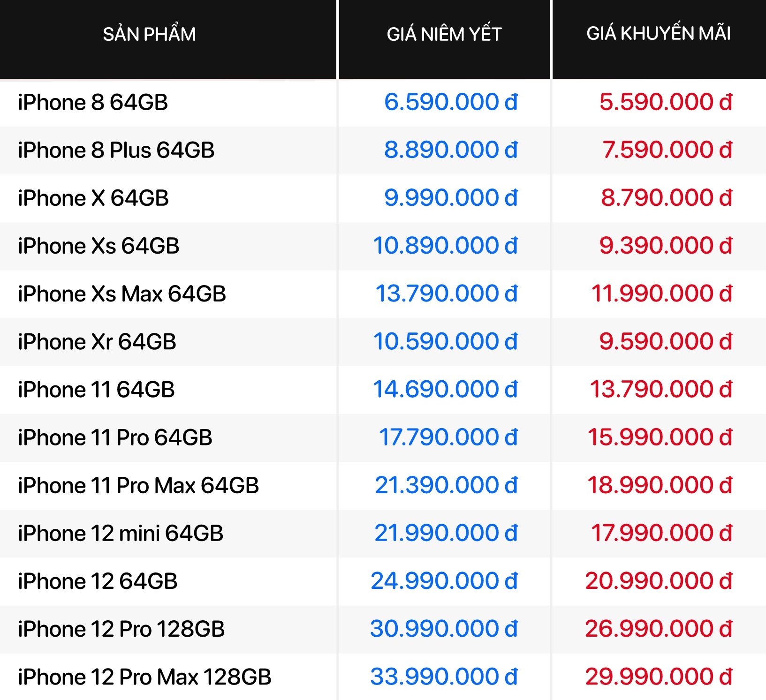The image size is (766, 700).
Task: Click iPhone 11 Pro Max 64GB
Action: click(138, 485)
